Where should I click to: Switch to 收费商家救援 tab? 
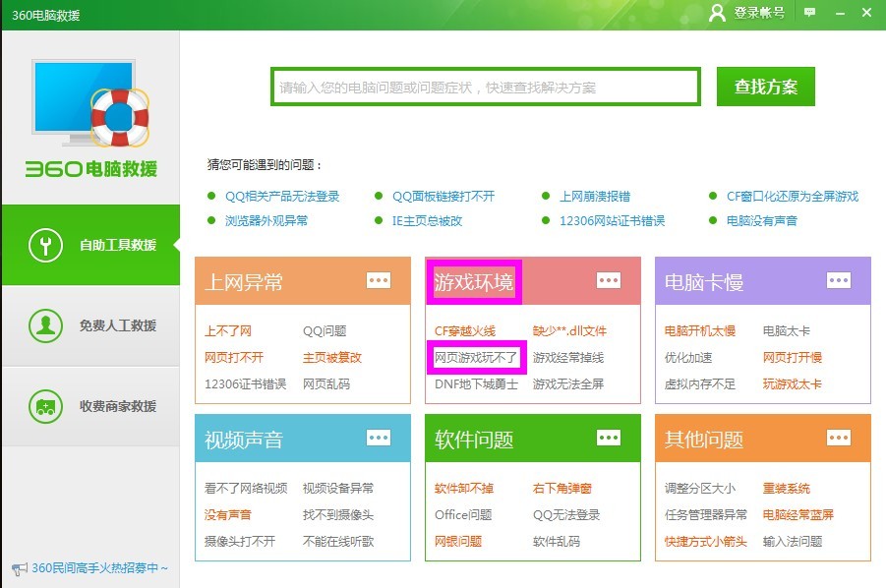point(91,407)
